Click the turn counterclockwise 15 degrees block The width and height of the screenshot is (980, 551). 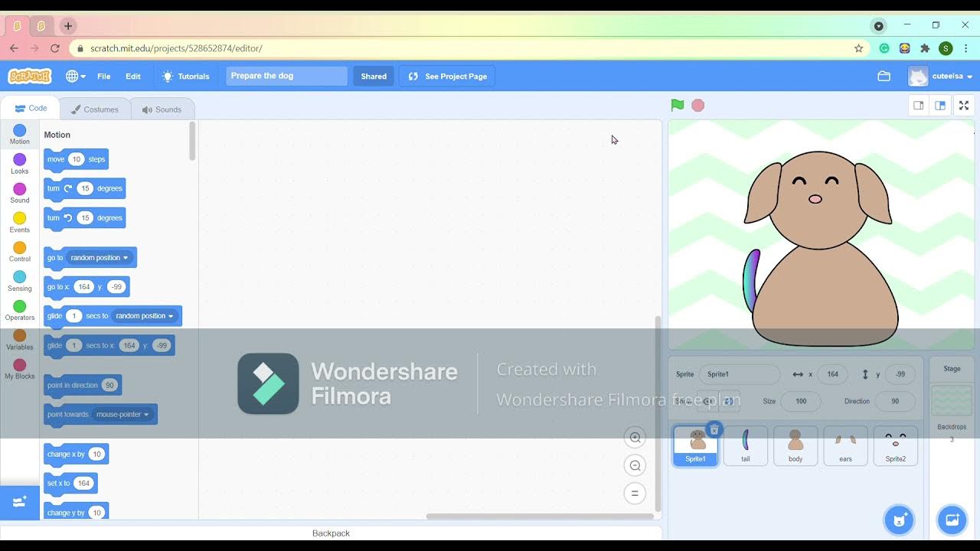click(x=84, y=218)
